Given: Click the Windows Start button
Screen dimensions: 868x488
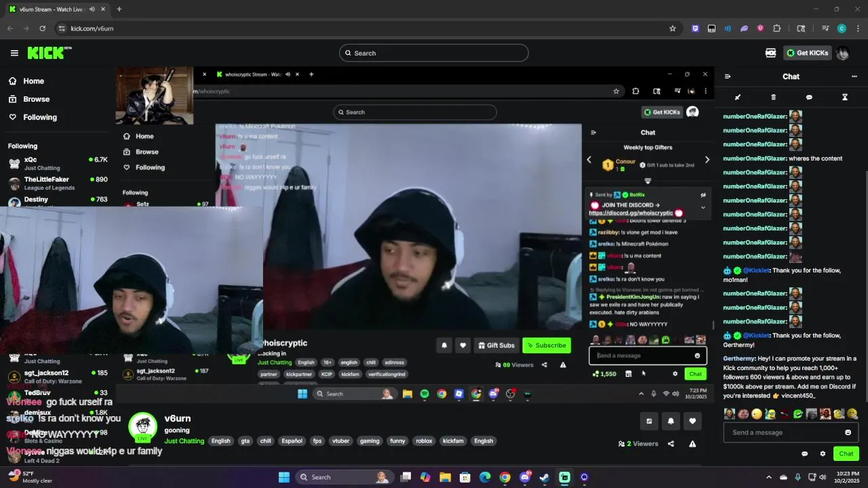Looking at the screenshot, I should click(x=284, y=477).
